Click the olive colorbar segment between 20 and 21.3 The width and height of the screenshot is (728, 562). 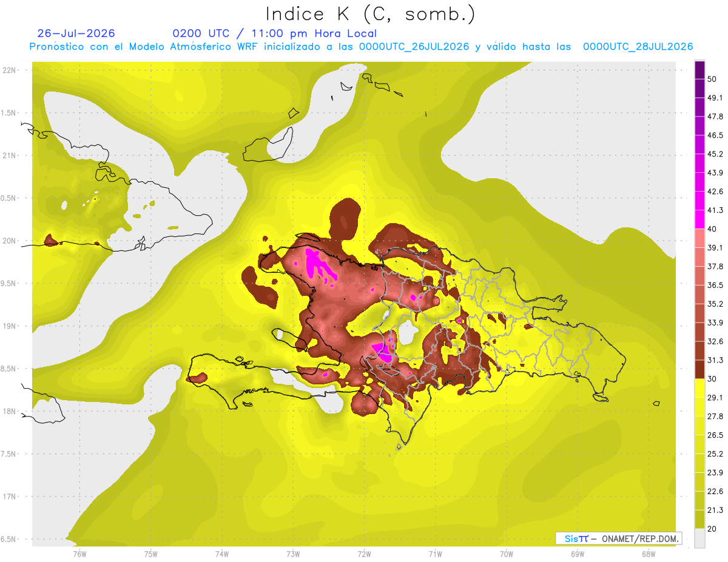699,519
